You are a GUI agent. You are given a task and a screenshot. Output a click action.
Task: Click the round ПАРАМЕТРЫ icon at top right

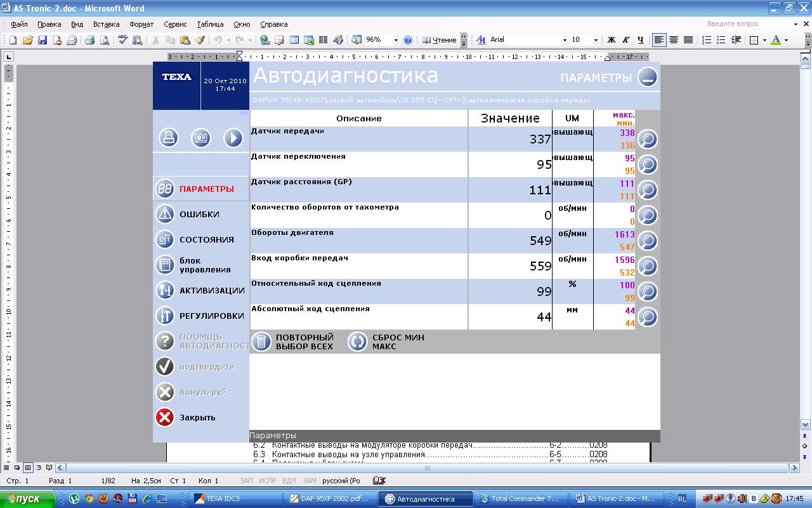648,77
